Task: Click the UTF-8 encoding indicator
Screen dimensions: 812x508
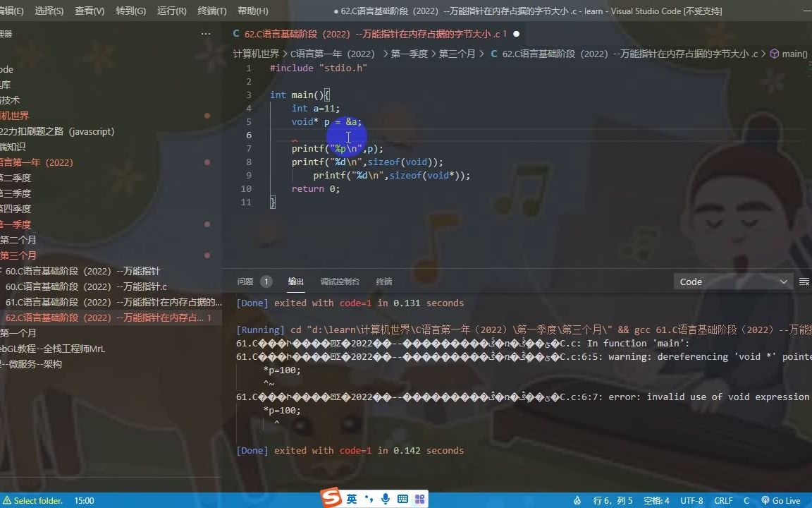Action: pyautogui.click(x=691, y=500)
